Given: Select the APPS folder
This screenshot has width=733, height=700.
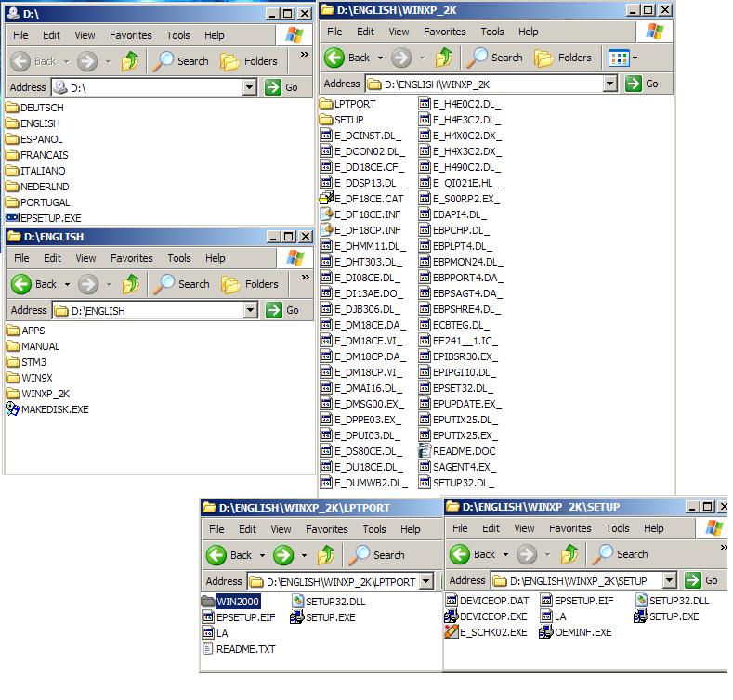Looking at the screenshot, I should pyautogui.click(x=27, y=331).
